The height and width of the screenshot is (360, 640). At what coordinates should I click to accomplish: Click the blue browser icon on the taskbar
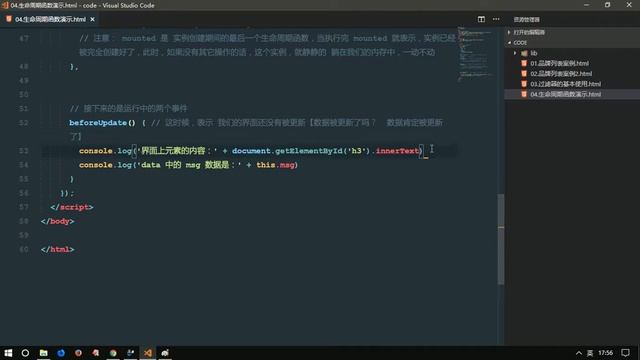[x=61, y=353]
